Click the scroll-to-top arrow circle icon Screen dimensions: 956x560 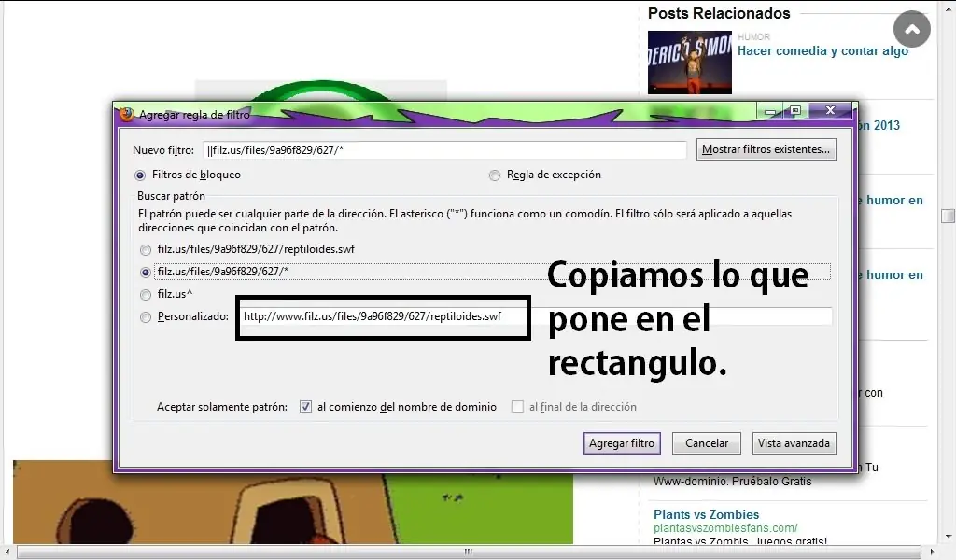point(911,29)
